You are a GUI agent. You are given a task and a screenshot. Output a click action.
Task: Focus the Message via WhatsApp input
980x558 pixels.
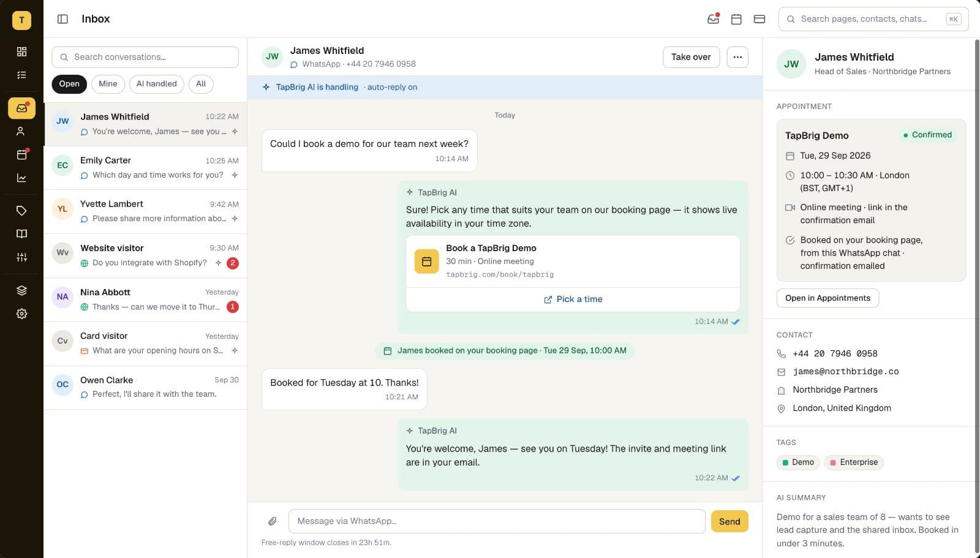pyautogui.click(x=497, y=521)
